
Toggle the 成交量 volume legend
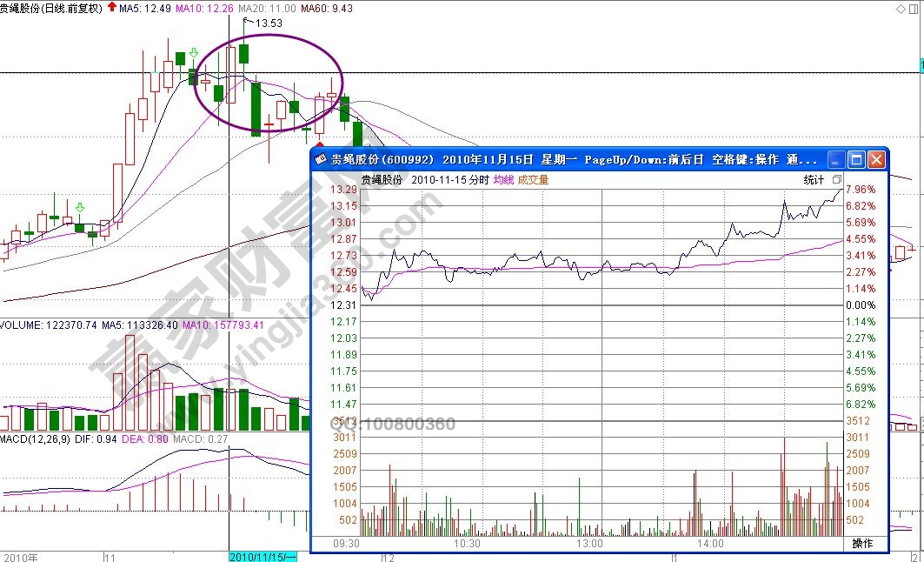(533, 179)
